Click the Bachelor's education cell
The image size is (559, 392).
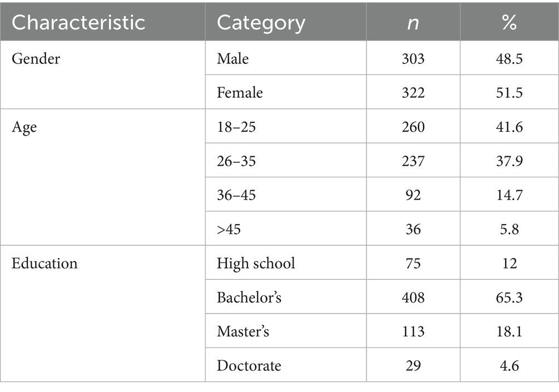[x=249, y=297]
